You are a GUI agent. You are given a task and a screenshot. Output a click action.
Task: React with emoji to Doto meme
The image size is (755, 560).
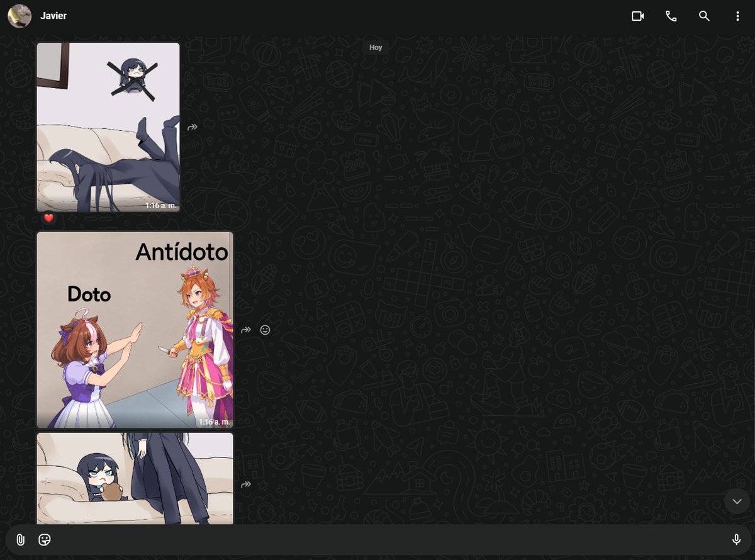[x=265, y=330]
